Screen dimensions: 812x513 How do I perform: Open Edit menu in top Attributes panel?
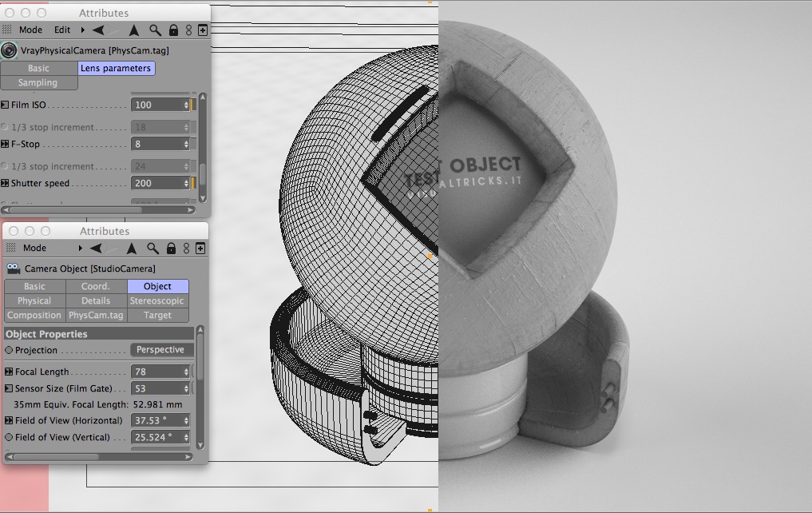point(62,30)
